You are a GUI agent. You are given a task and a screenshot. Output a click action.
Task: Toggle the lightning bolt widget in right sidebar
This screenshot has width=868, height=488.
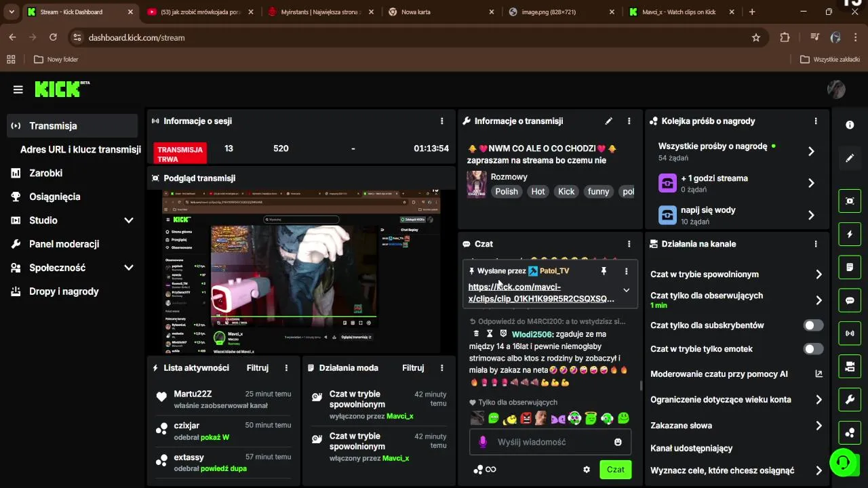850,235
